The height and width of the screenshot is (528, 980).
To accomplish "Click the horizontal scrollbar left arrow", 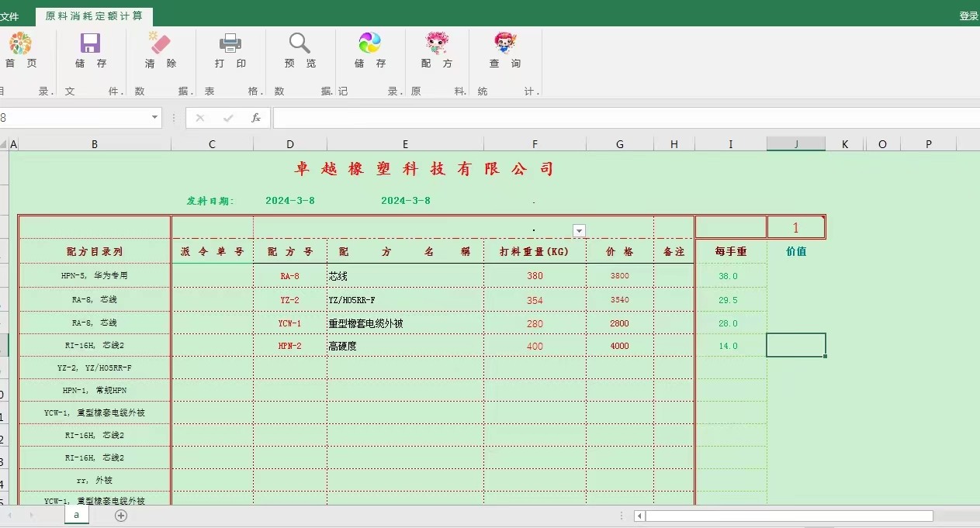I will pyautogui.click(x=639, y=516).
